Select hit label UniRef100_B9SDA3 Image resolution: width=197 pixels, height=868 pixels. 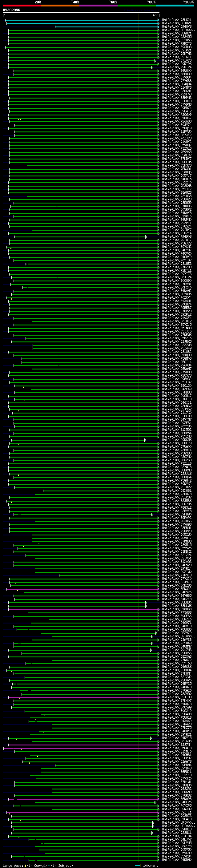(177, 47)
